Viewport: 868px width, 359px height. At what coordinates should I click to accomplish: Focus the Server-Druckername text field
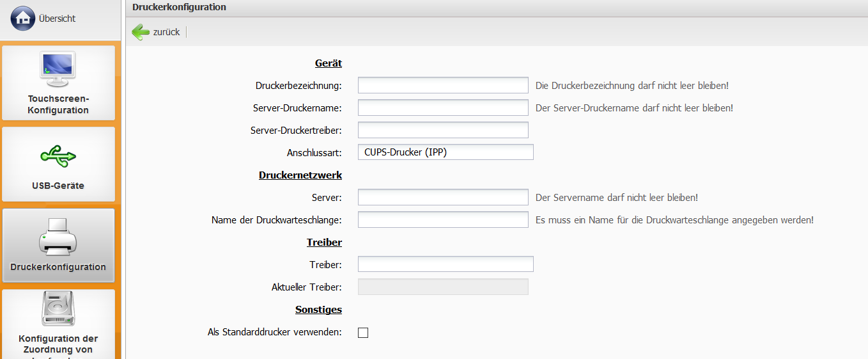click(x=442, y=108)
